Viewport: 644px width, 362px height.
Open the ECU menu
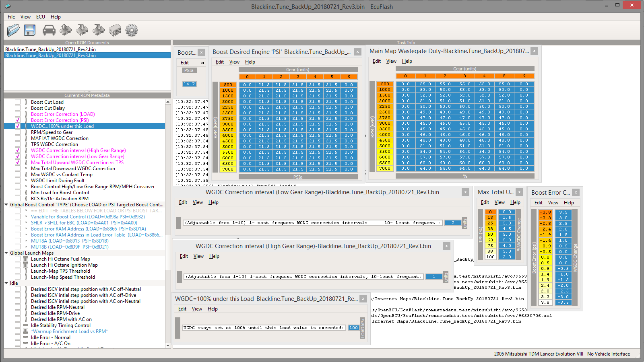point(40,17)
